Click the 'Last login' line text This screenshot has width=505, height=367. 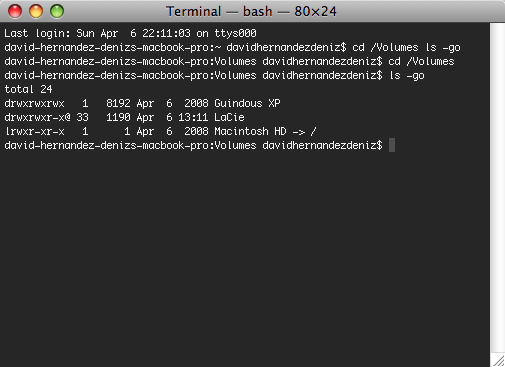(130, 33)
